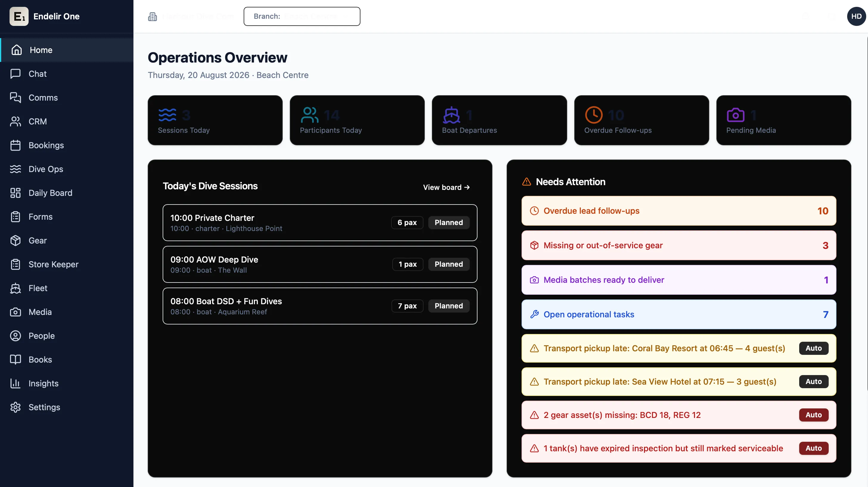Navigate to Books in the sidebar
The image size is (868, 487).
pos(67,360)
